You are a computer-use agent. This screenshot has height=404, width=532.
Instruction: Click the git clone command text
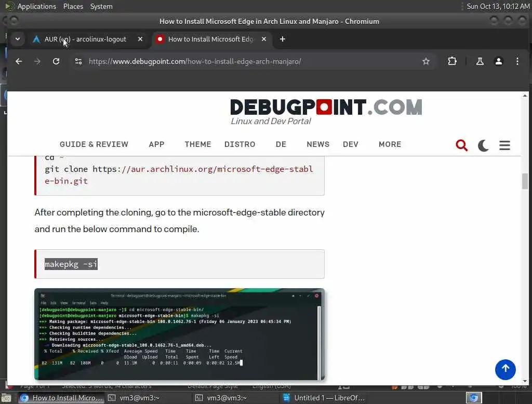pyautogui.click(x=179, y=174)
